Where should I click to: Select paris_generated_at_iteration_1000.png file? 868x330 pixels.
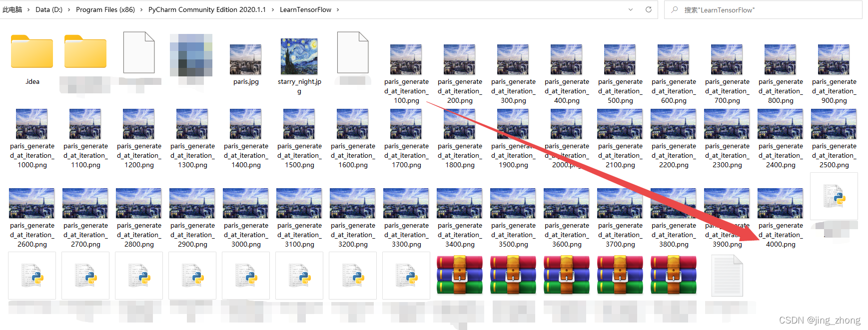point(32,139)
